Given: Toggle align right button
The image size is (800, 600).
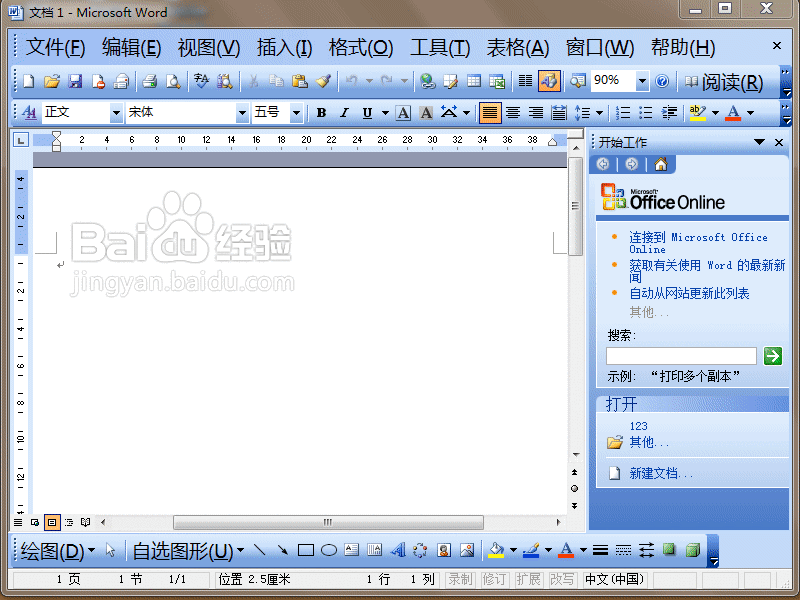Looking at the screenshot, I should click(x=536, y=112).
